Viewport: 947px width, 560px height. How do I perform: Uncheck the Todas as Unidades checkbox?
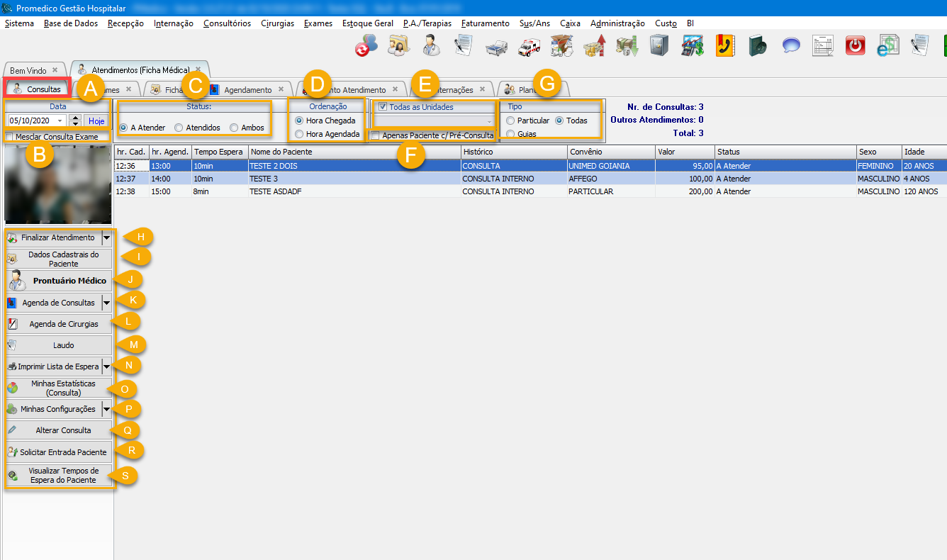pos(383,107)
